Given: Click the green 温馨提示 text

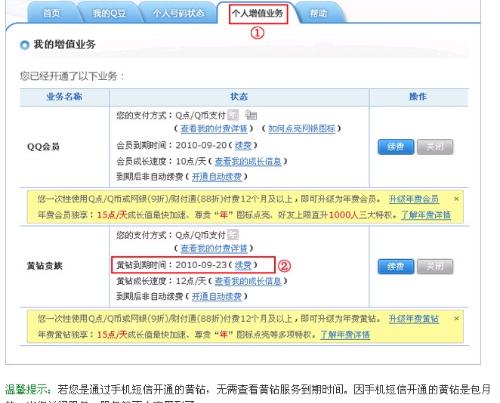Looking at the screenshot, I should (x=28, y=389).
